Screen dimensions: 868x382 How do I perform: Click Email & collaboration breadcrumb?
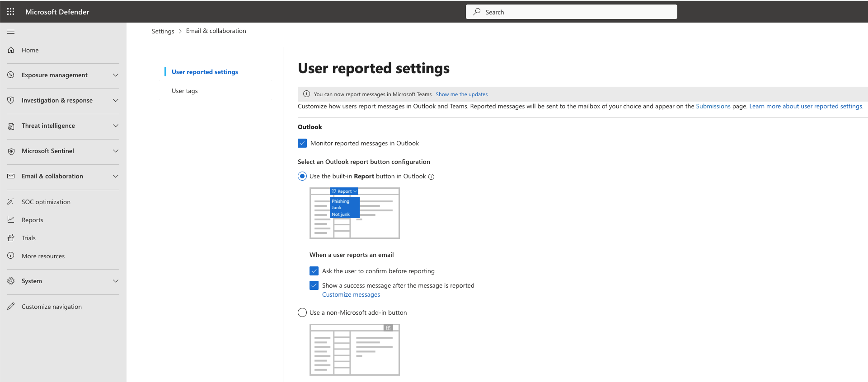(216, 31)
